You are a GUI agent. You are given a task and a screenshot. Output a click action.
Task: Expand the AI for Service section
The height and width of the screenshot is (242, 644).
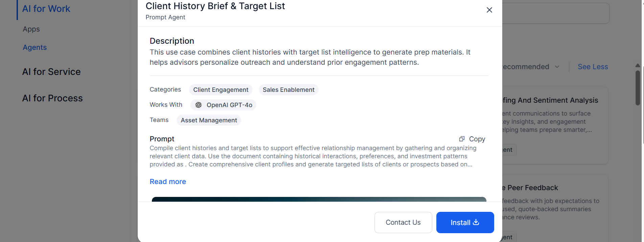pos(51,72)
